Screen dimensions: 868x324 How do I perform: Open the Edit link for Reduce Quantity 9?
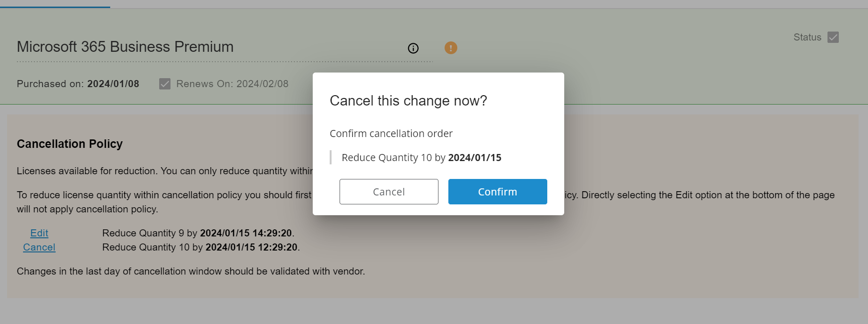(39, 233)
